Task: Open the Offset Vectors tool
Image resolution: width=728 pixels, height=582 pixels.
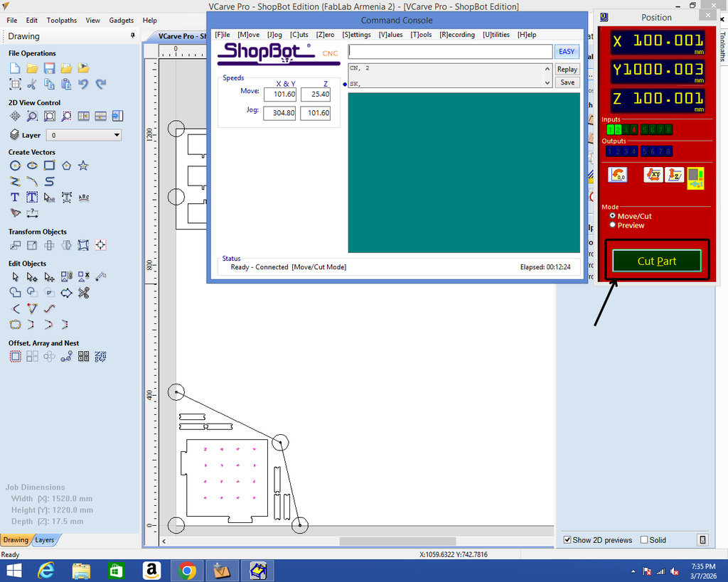Action: pyautogui.click(x=15, y=357)
